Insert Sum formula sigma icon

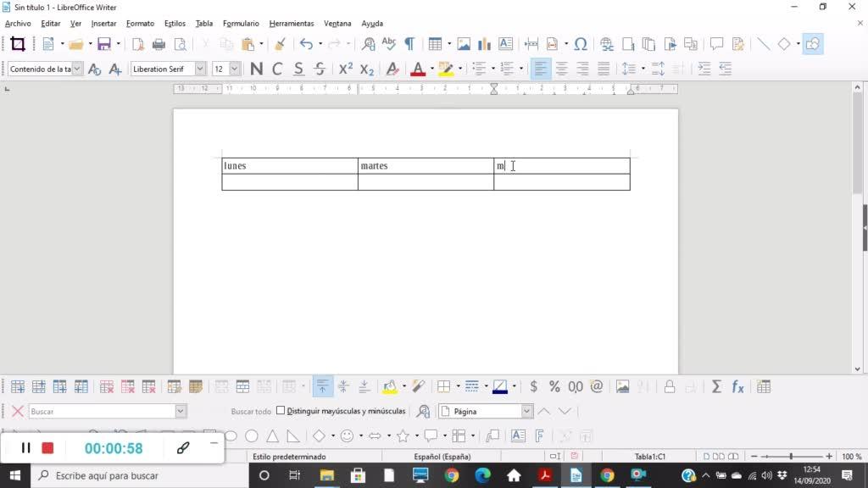point(716,386)
